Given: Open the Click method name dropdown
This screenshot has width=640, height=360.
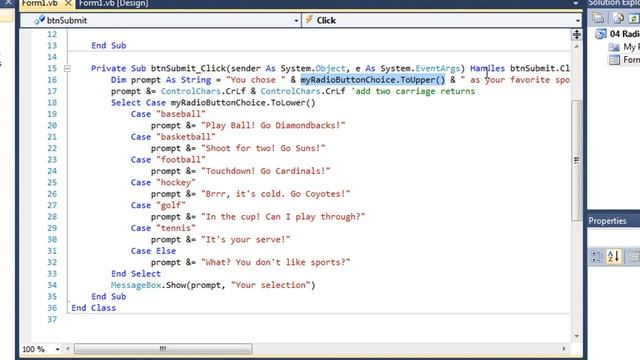Looking at the screenshot, I should [x=578, y=20].
